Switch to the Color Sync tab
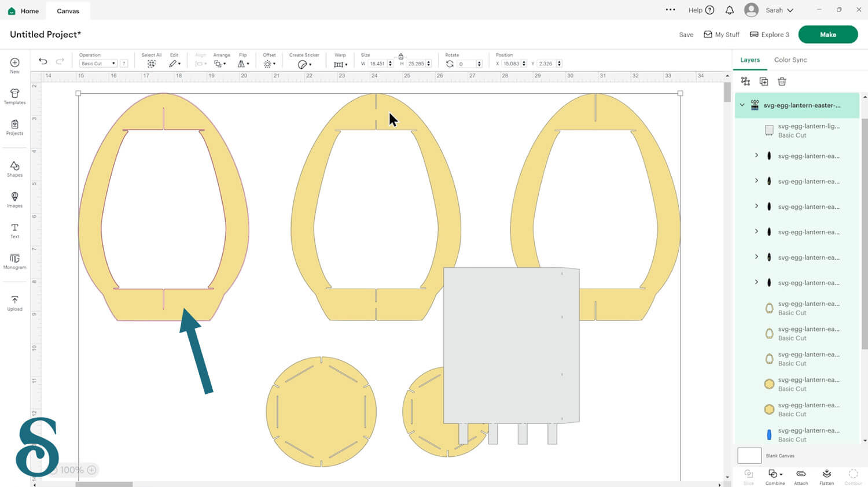 (x=790, y=60)
